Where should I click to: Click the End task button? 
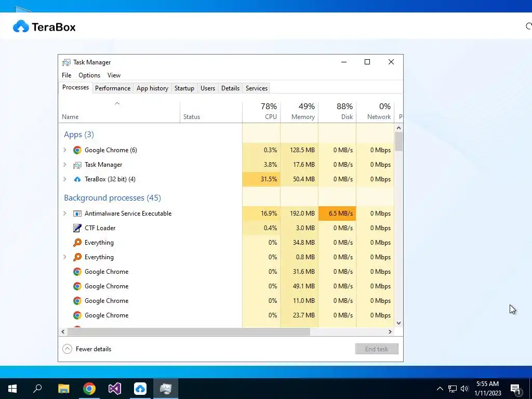tap(377, 349)
